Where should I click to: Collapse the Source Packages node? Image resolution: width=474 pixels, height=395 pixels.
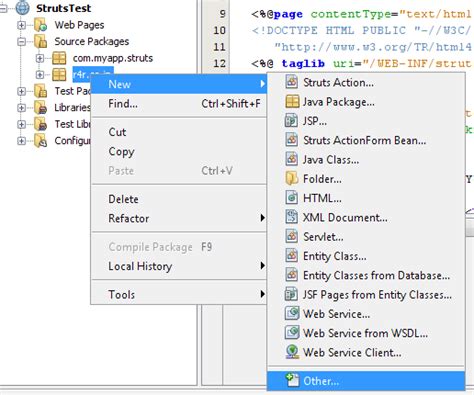[x=21, y=42]
